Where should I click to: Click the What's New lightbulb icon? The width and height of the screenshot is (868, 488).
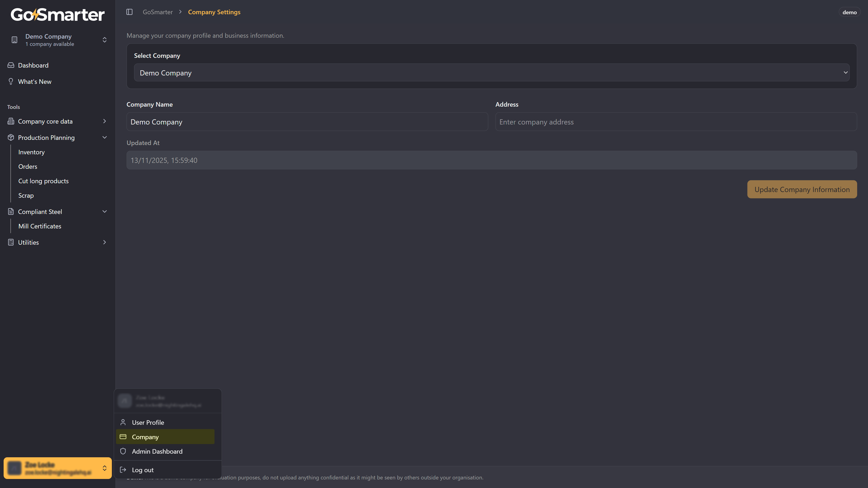click(x=11, y=82)
